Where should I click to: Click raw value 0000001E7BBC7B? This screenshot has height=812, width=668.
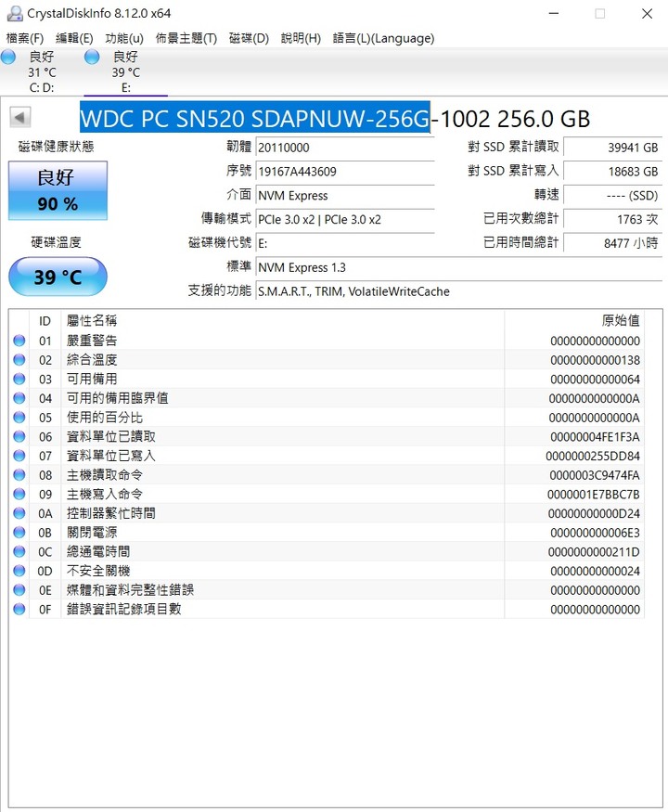(x=594, y=494)
